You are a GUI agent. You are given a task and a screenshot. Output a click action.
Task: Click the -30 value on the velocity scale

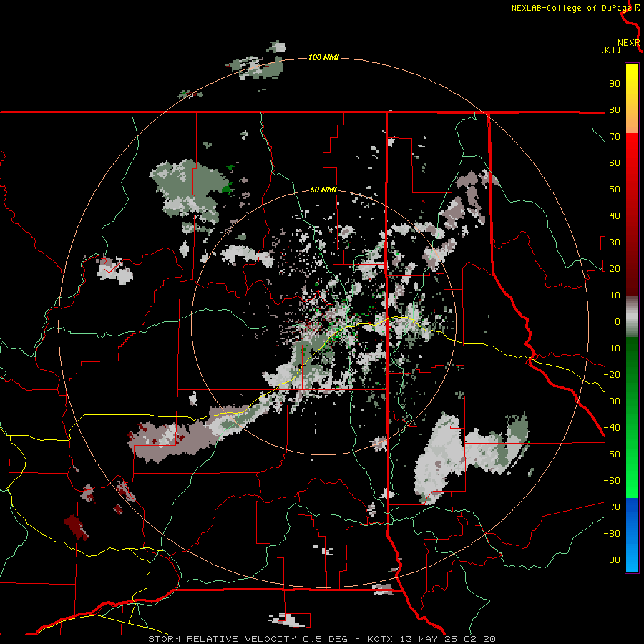[x=612, y=401]
